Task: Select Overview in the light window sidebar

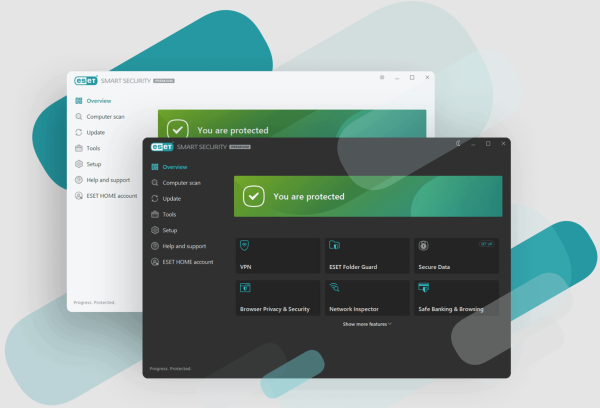Action: 93,101
